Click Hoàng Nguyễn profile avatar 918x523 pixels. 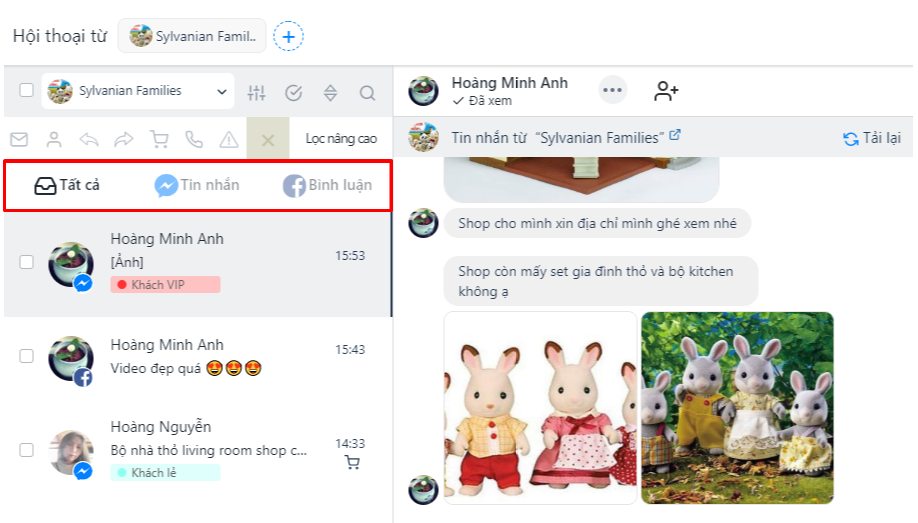(71, 452)
